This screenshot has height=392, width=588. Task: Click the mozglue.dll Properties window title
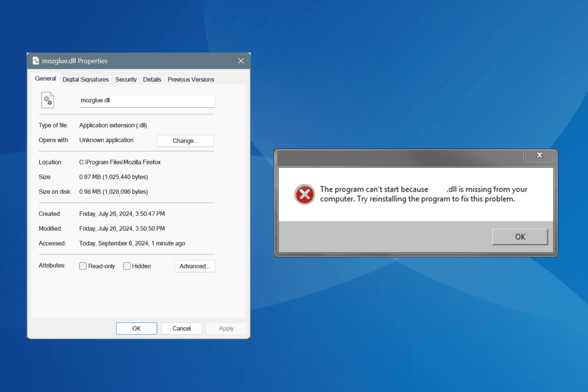tap(75, 61)
